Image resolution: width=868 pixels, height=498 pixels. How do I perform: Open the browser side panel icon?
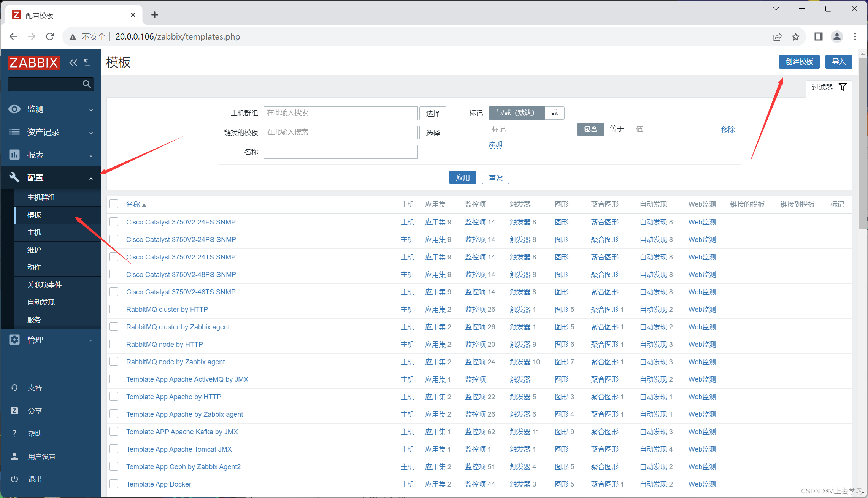click(x=818, y=36)
